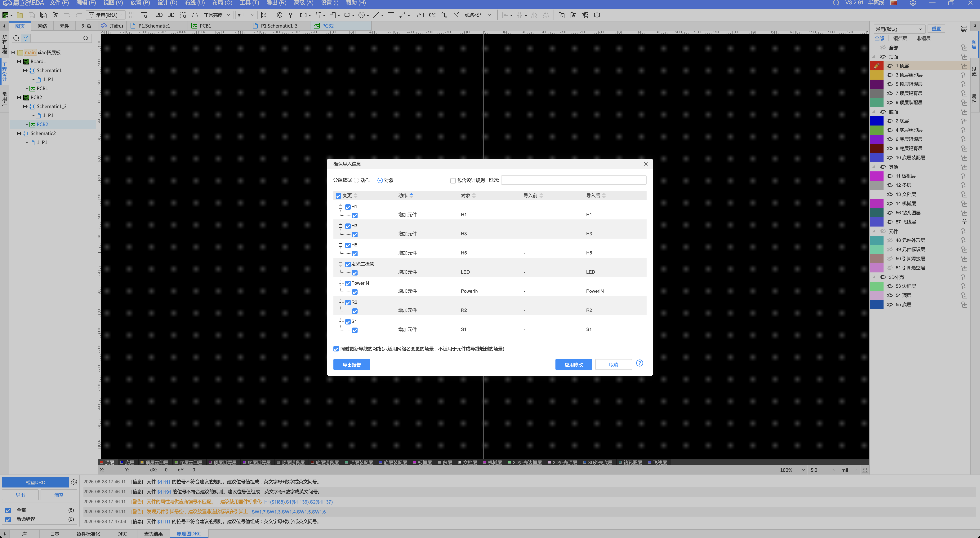Select the dimension measure tool
Image resolution: width=980 pixels, height=538 pixels.
point(403,15)
